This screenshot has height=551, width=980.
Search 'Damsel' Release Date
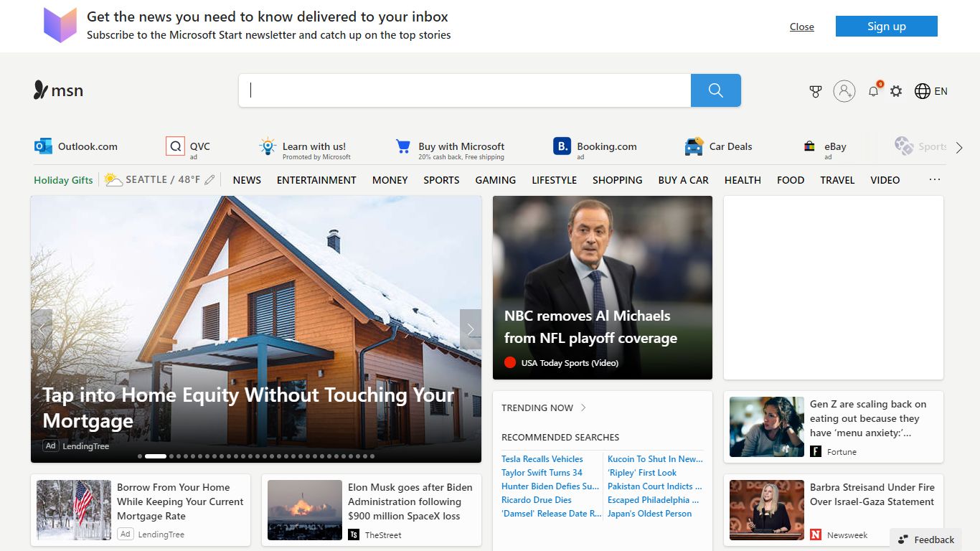point(552,514)
